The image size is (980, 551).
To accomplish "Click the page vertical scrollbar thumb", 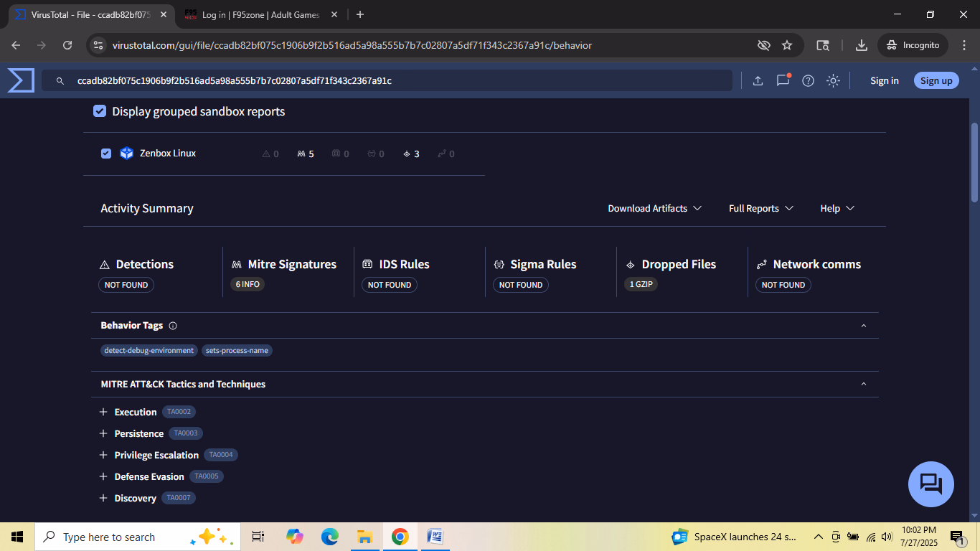I will point(974,162).
